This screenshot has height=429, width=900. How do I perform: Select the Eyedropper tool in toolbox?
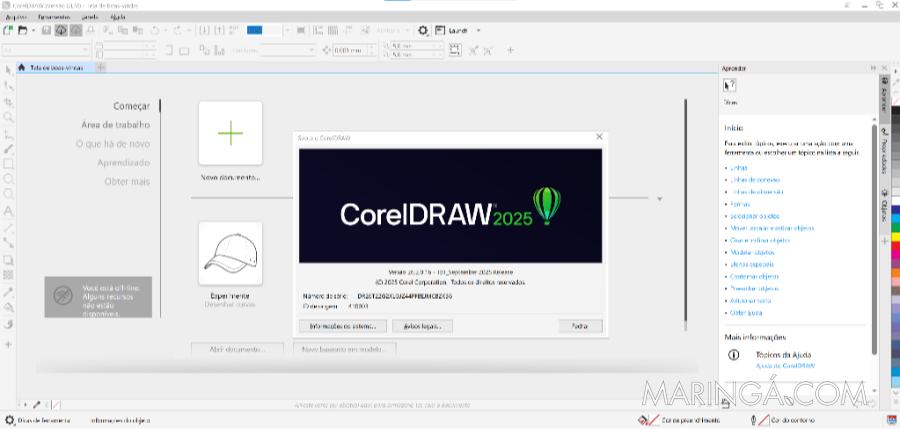[8, 292]
